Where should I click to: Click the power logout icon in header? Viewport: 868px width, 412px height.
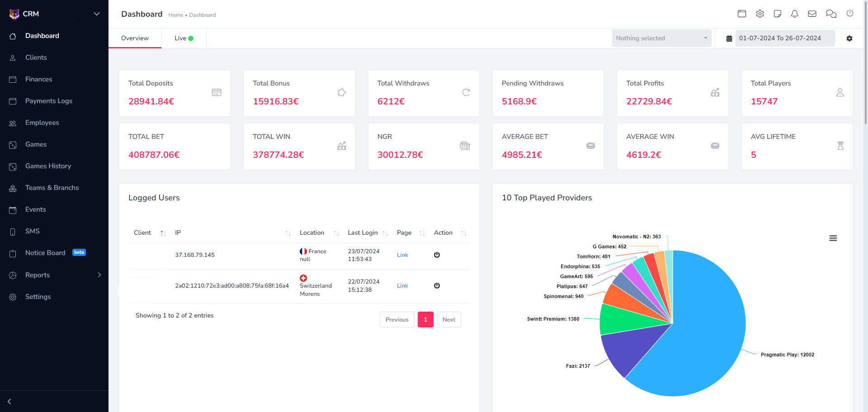pos(850,13)
